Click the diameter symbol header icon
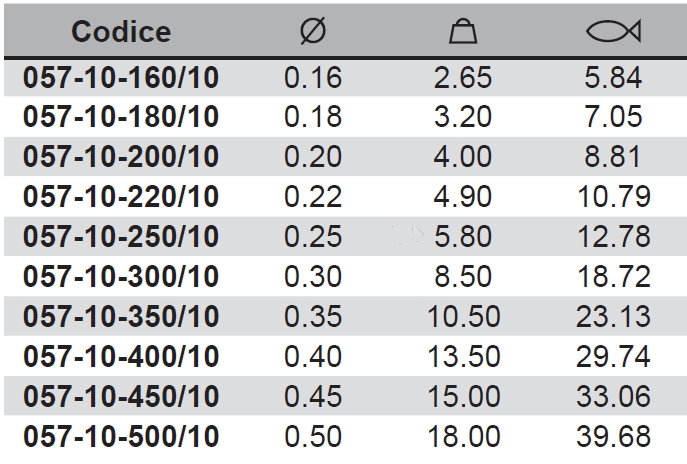687x464 pixels. pos(312,32)
